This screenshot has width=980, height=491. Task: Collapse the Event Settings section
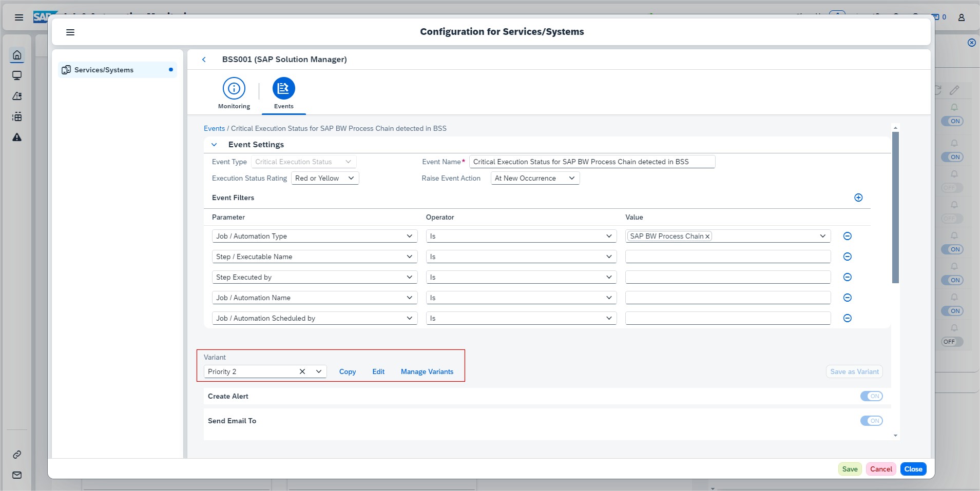(x=214, y=145)
